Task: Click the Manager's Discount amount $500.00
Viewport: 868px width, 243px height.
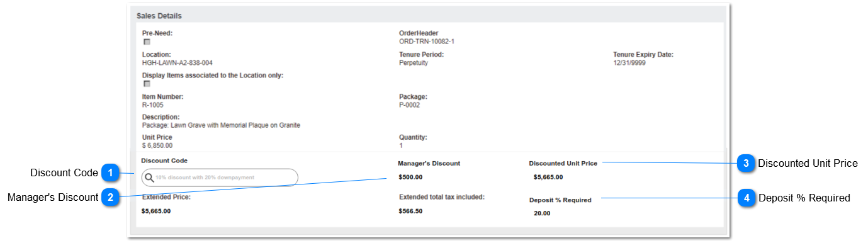Action: (411, 177)
